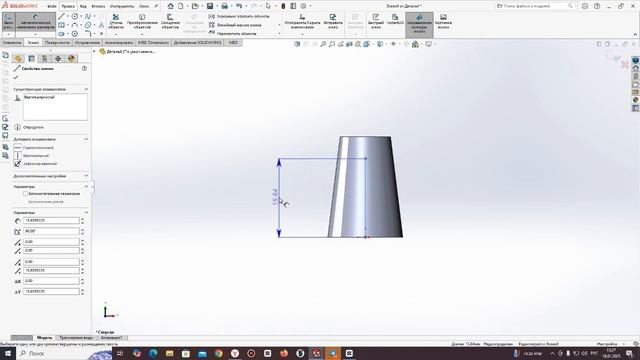Collapse the Add Relations section

(x=86, y=139)
